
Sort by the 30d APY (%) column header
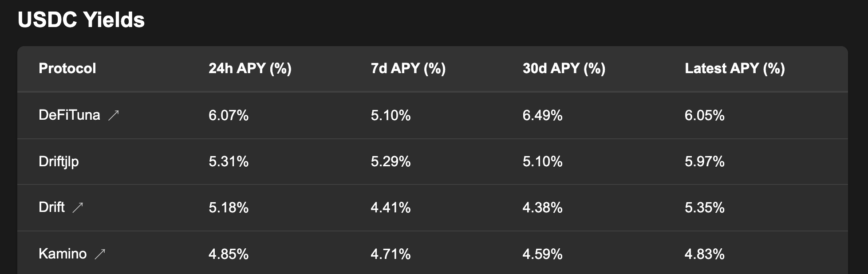click(564, 69)
